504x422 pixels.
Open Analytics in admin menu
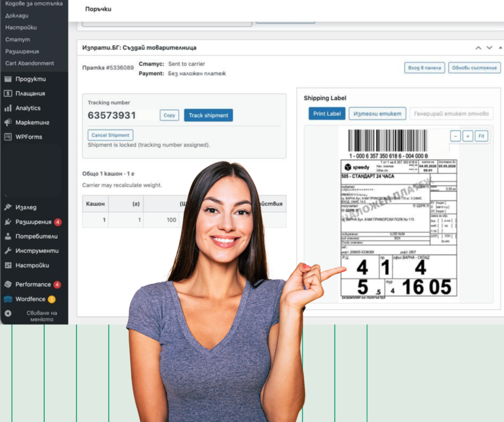coord(28,108)
